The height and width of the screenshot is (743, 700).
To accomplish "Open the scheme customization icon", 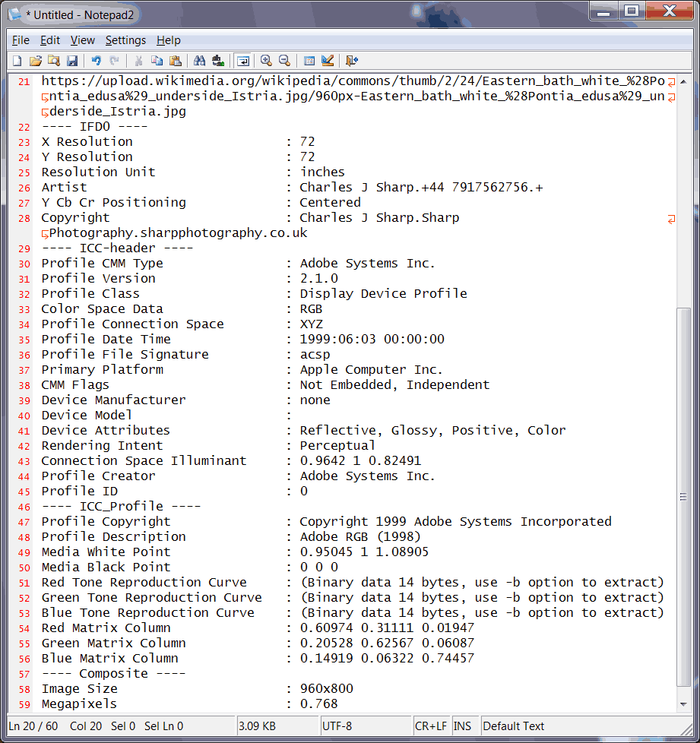I will coord(328,61).
